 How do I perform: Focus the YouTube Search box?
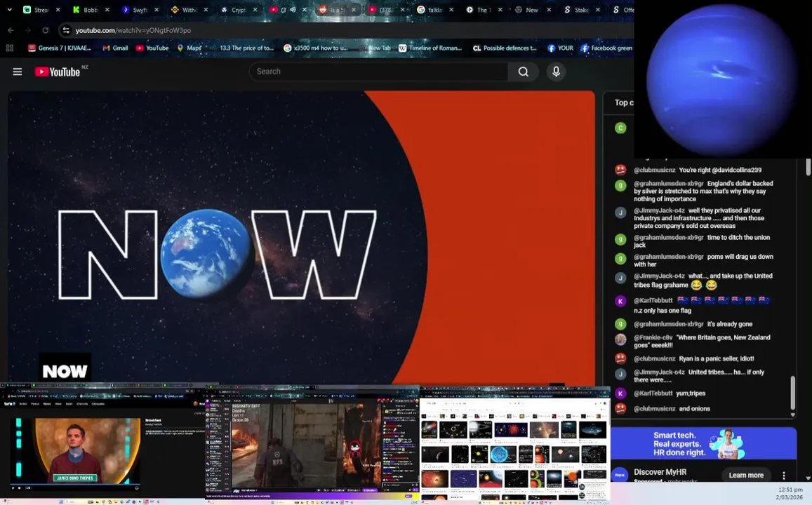point(378,72)
